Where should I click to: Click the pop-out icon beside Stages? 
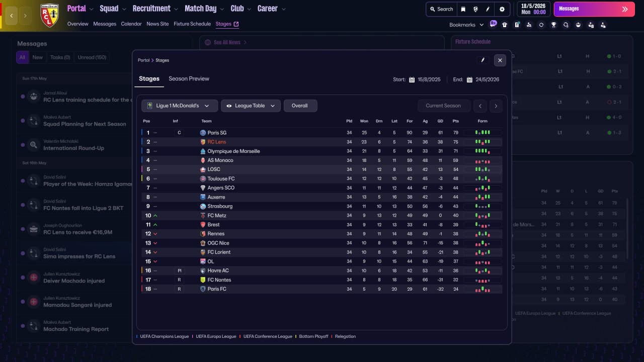coord(236,24)
